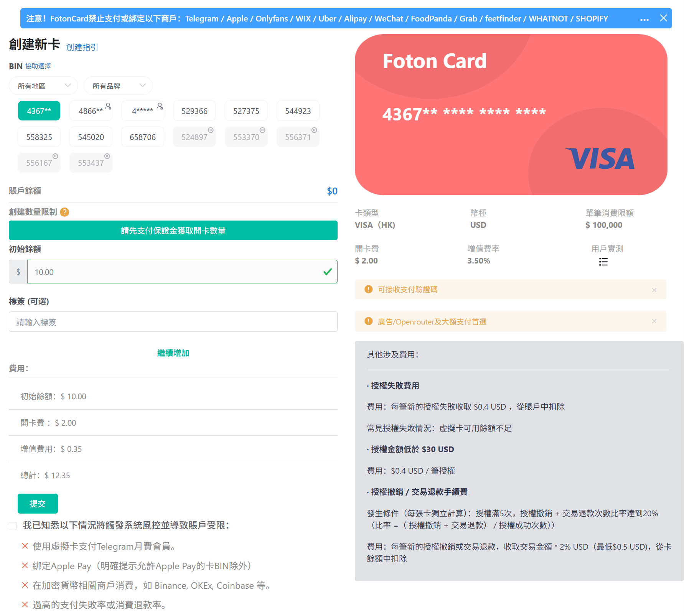Close the top notice banner

coord(663,18)
